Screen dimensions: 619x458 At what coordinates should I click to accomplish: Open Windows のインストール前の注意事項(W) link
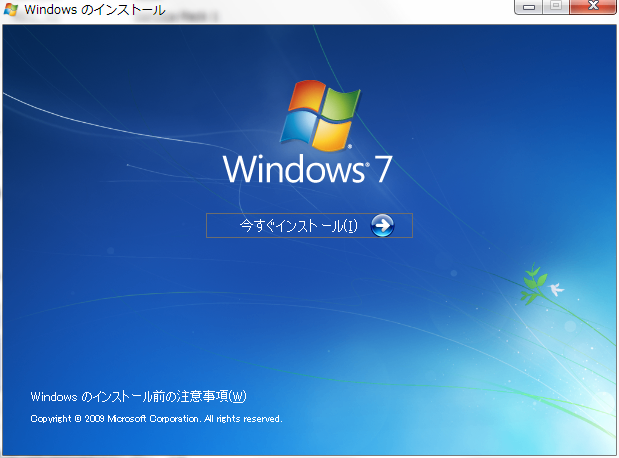click(x=139, y=396)
